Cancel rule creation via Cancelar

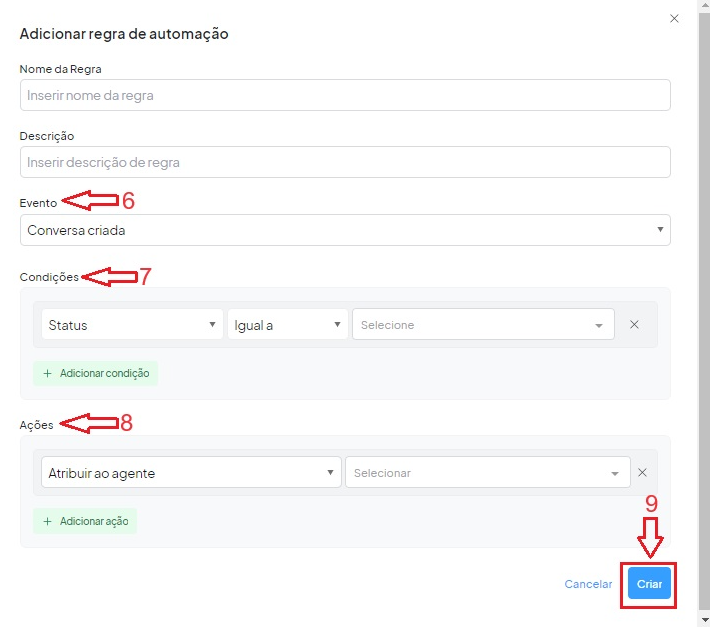pyautogui.click(x=588, y=584)
